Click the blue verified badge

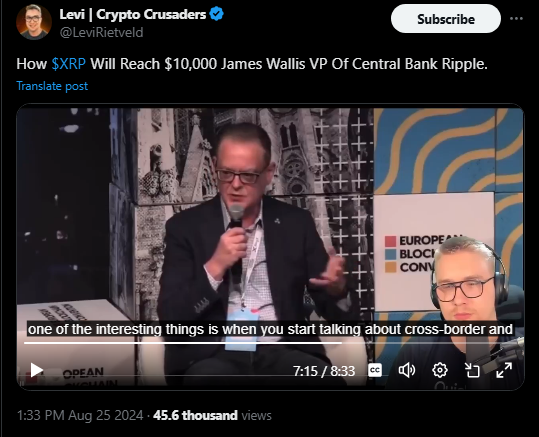(x=217, y=14)
